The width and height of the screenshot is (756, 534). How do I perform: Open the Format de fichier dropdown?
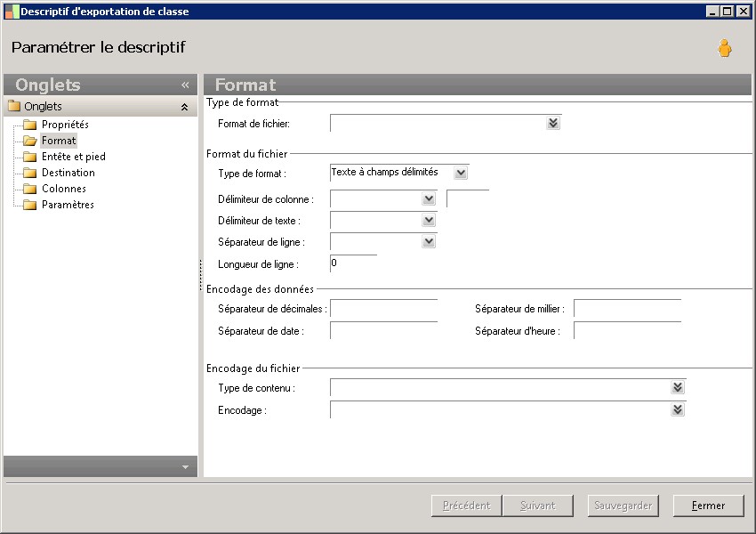click(553, 124)
